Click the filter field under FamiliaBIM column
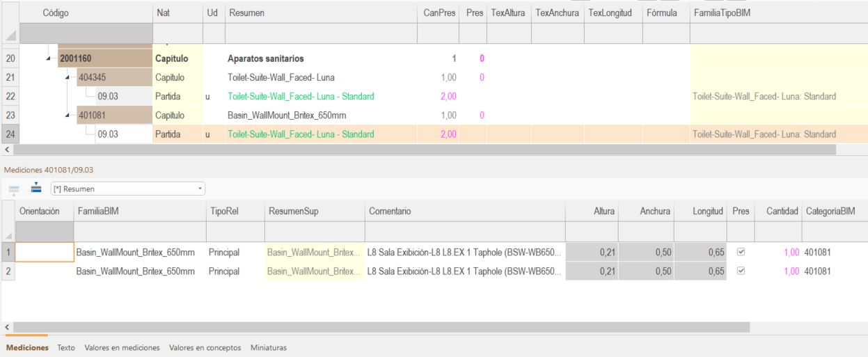Image resolution: width=868 pixels, height=357 pixels. pos(140,231)
